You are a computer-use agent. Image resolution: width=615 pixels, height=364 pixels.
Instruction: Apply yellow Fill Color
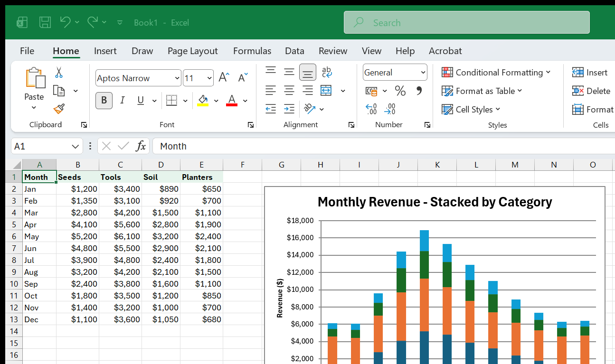point(203,100)
